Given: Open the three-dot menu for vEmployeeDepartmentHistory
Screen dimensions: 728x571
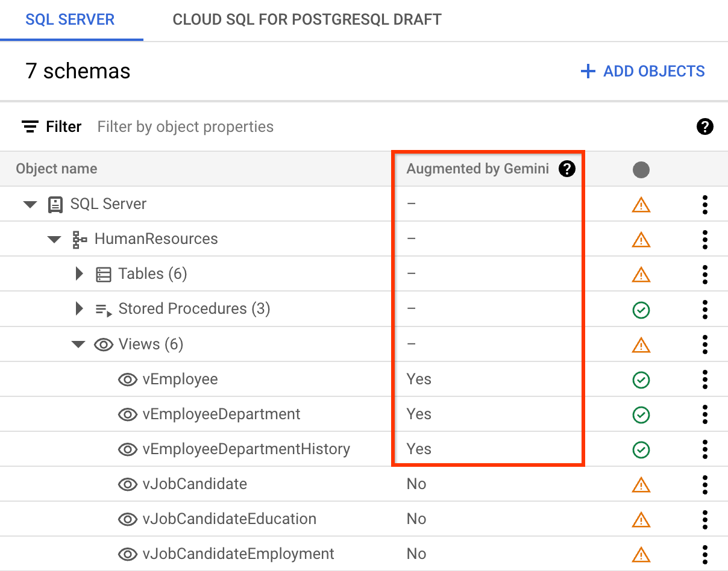Looking at the screenshot, I should (x=705, y=449).
